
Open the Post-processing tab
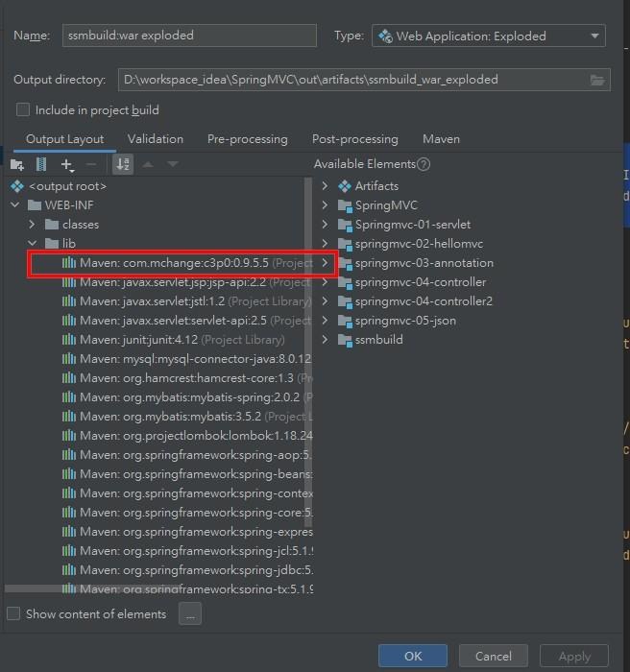point(354,139)
